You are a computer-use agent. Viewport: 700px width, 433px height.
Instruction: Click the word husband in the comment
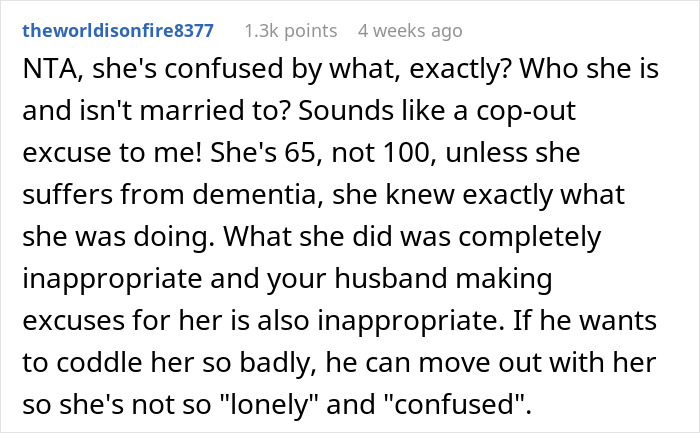click(x=391, y=279)
